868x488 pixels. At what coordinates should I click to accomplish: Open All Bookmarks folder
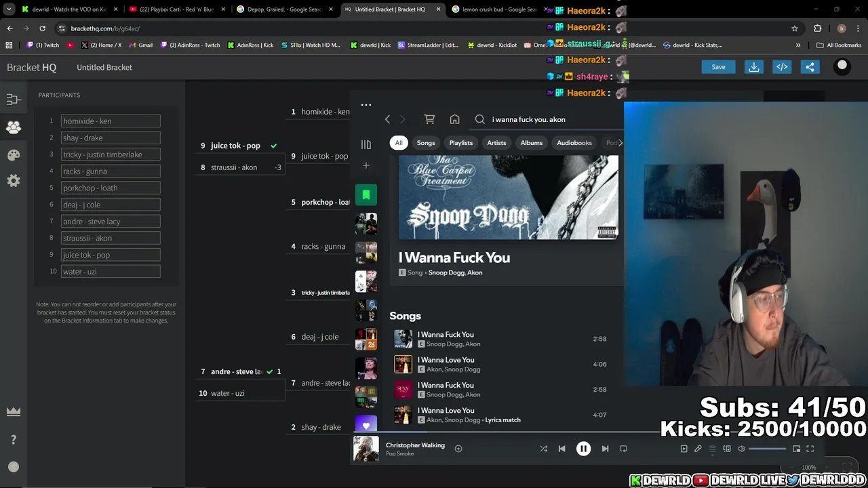(839, 45)
